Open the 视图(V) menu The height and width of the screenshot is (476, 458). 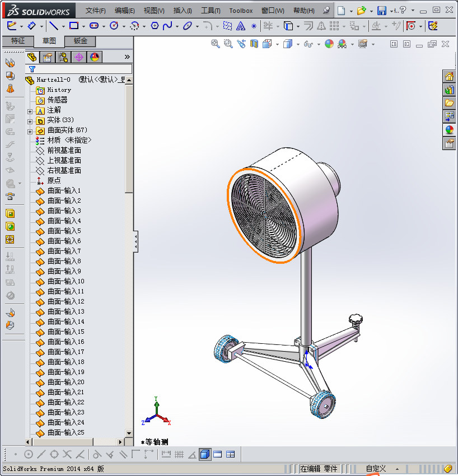[154, 11]
